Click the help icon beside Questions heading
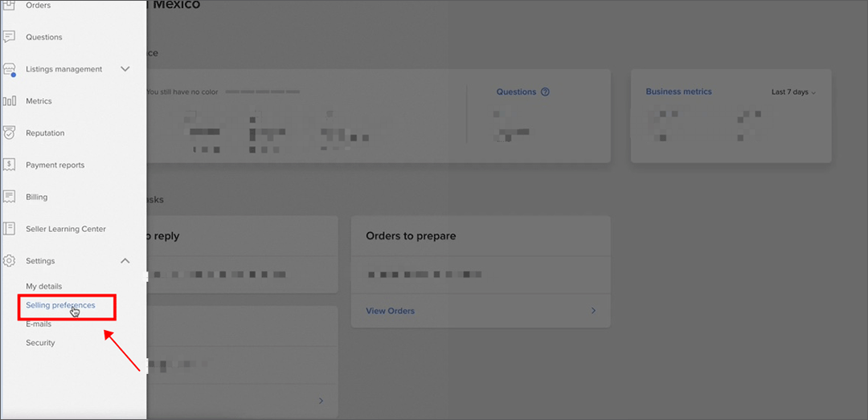This screenshot has height=420, width=868. [x=545, y=92]
